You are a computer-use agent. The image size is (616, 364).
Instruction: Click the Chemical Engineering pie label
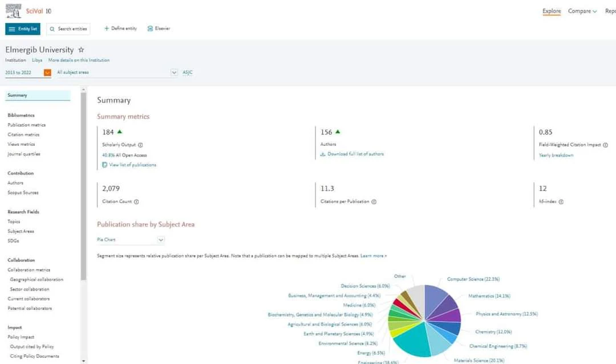pos(498,346)
